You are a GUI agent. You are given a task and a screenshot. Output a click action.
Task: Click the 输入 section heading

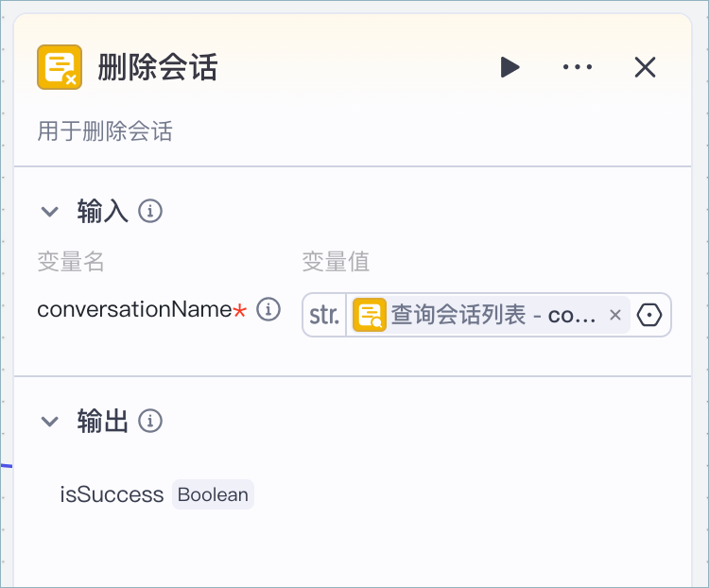coord(102,211)
